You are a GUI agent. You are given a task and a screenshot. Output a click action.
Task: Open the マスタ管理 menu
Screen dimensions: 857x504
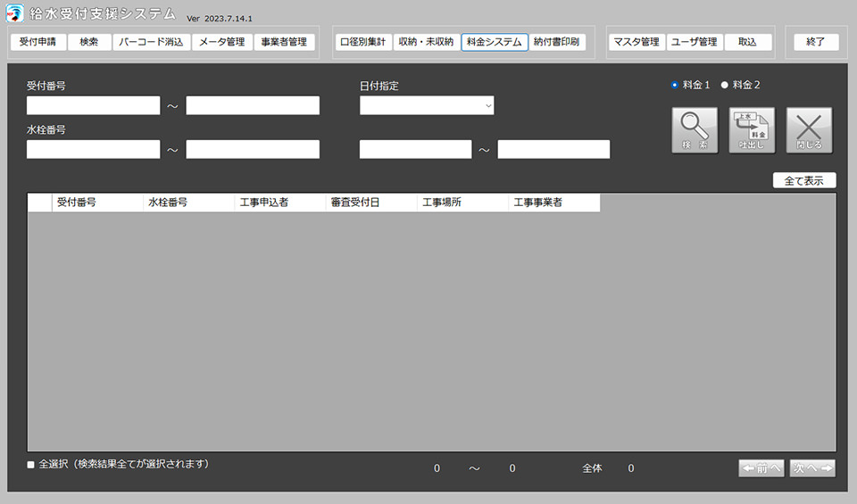(x=636, y=42)
